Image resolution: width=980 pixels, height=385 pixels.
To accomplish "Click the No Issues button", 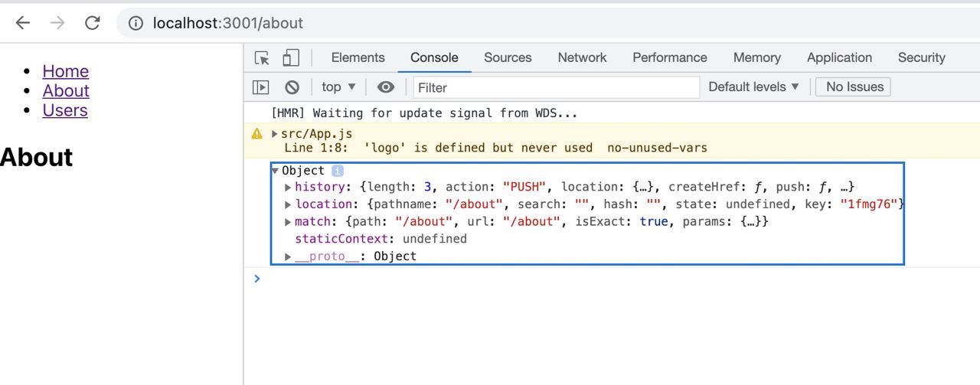I will (x=854, y=87).
